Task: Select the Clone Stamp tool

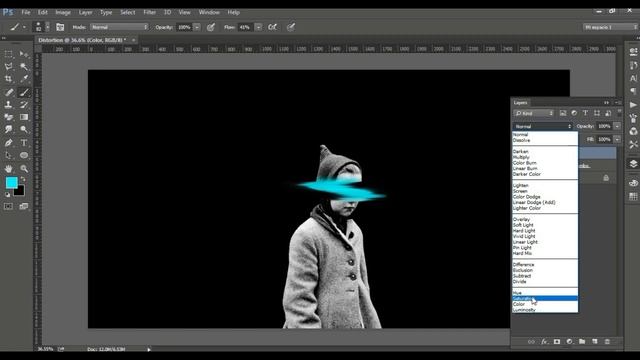Action: coord(8,104)
